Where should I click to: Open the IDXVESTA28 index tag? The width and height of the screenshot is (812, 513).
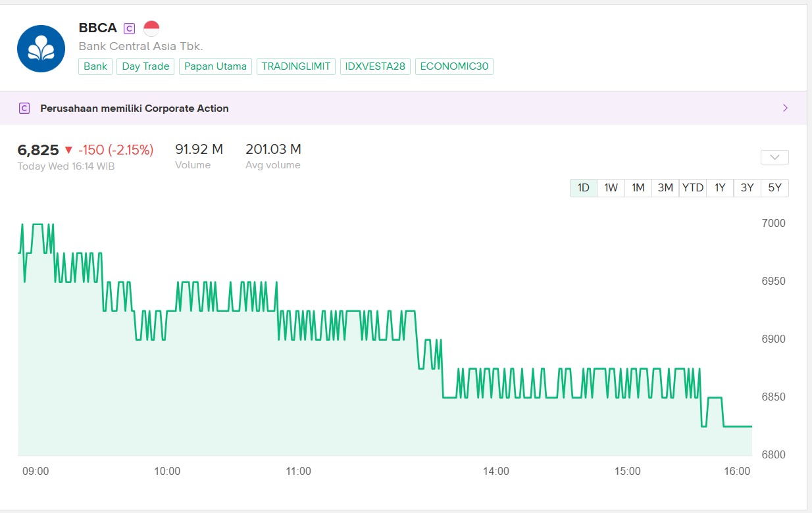pos(375,66)
